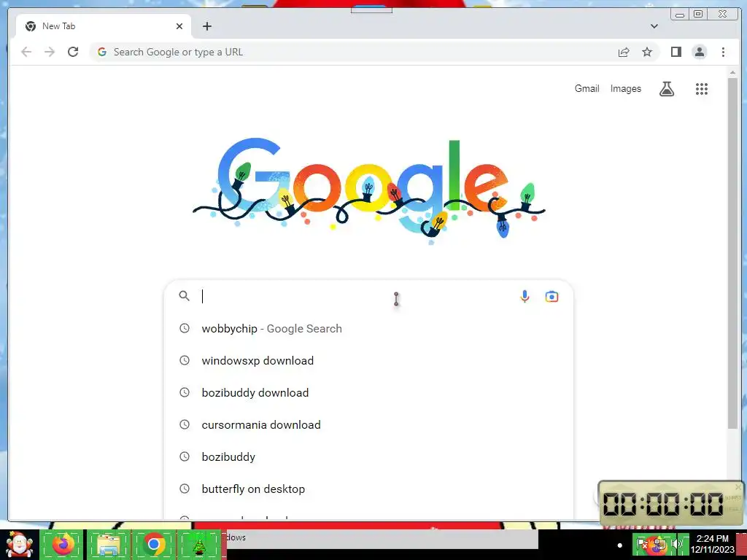Open the Christmas tree app in taskbar
The height and width of the screenshot is (560, 747).
click(199, 544)
